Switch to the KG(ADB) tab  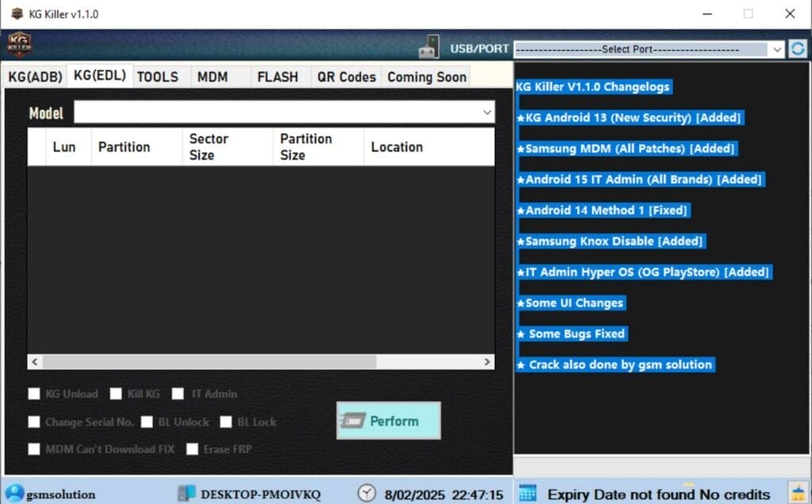(35, 77)
